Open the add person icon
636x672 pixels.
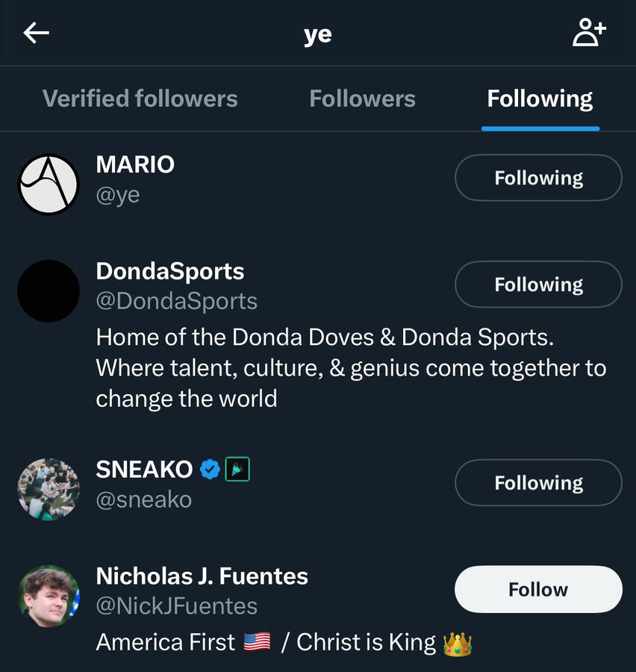pos(589,33)
